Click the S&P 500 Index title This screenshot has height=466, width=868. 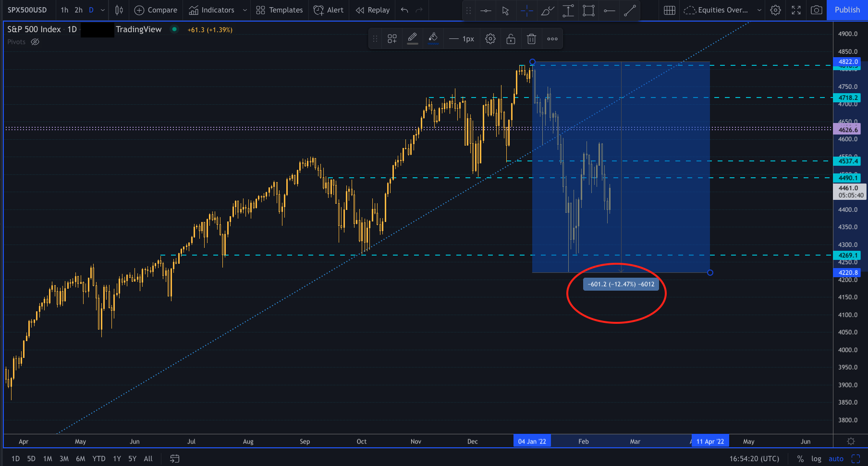pyautogui.click(x=34, y=29)
